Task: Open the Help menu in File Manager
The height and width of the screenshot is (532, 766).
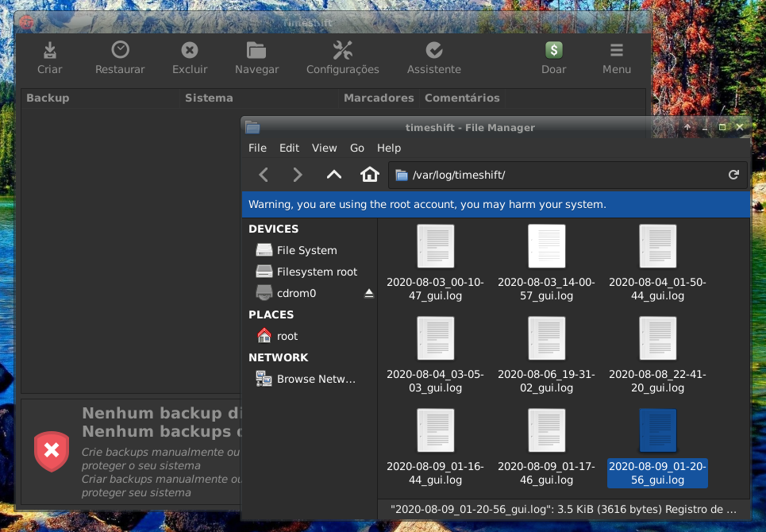Action: [389, 148]
